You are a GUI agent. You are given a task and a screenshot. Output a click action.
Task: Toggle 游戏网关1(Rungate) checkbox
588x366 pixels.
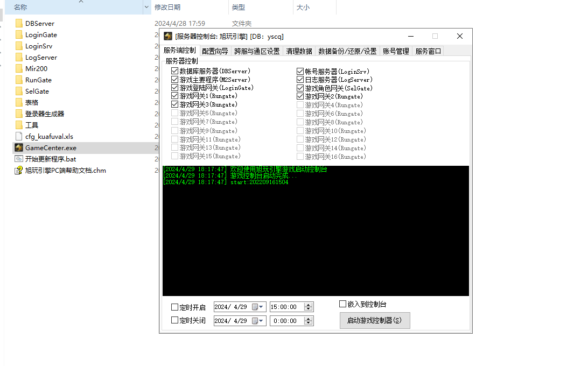[x=174, y=96]
